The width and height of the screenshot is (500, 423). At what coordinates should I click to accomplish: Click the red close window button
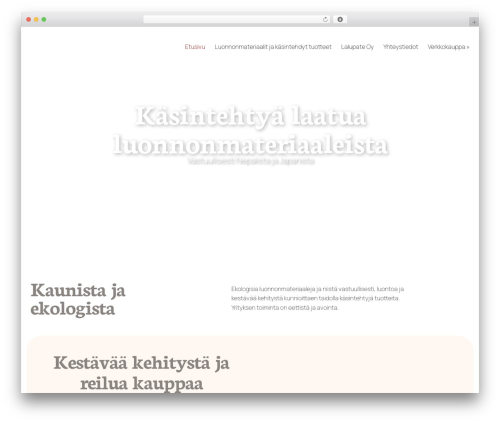tap(29, 20)
